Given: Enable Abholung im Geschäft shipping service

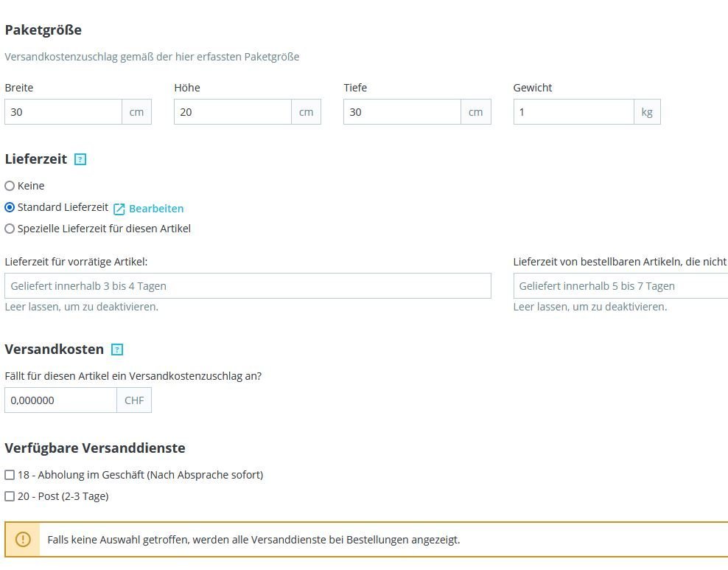Looking at the screenshot, I should (x=10, y=475).
